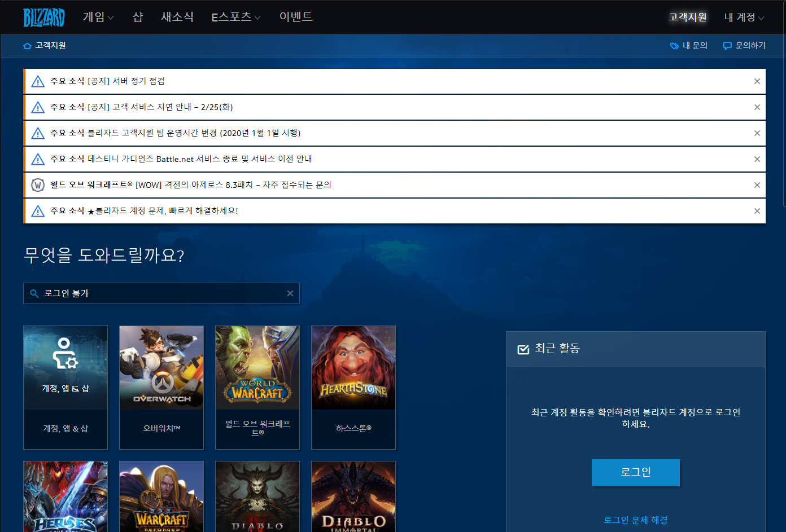Image resolution: width=786 pixels, height=532 pixels.
Task: Open the 이벤트 menu item
Action: pyautogui.click(x=296, y=17)
